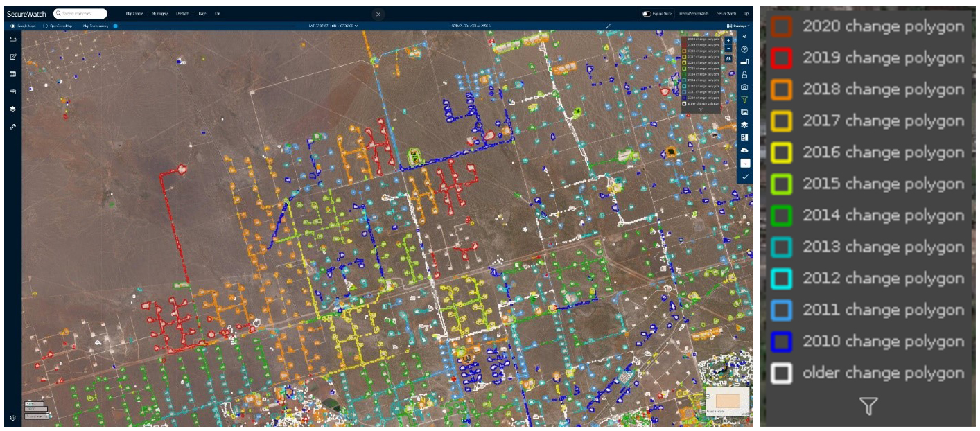Screen dimensions: 980x431
Task: Click the SecureWatch logo
Action: [x=26, y=14]
